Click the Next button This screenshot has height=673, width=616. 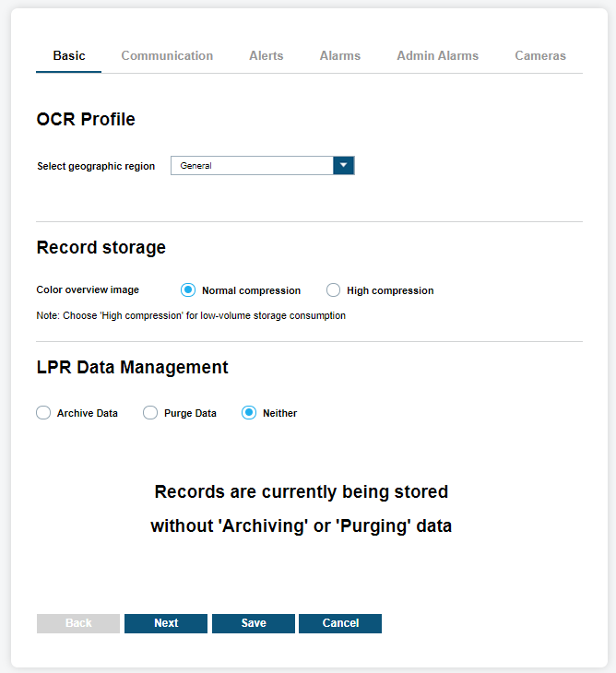pos(166,623)
